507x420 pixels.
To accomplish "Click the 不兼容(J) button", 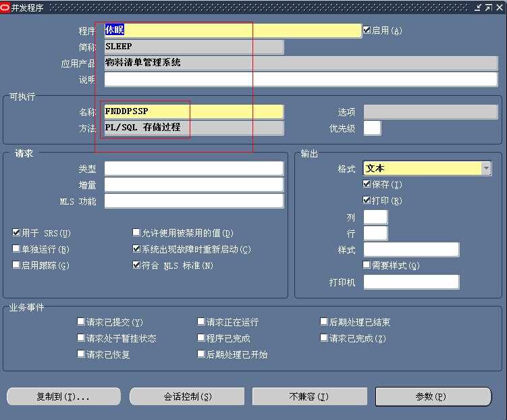I will [309, 396].
